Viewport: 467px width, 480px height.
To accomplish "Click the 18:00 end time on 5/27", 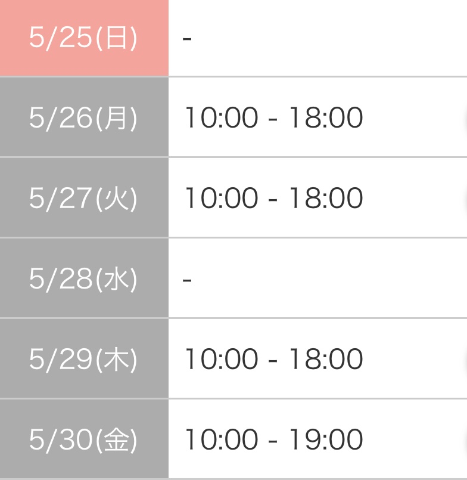I will point(326,198).
